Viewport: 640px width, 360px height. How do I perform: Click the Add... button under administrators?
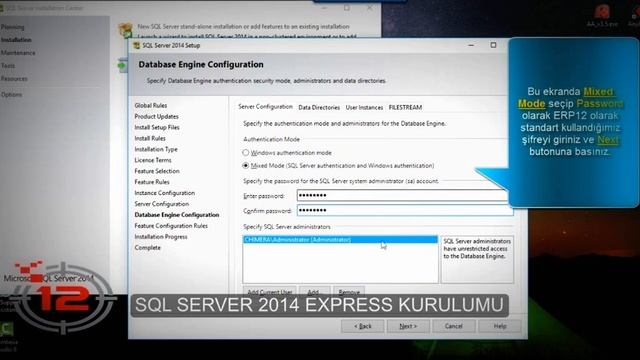pos(314,291)
